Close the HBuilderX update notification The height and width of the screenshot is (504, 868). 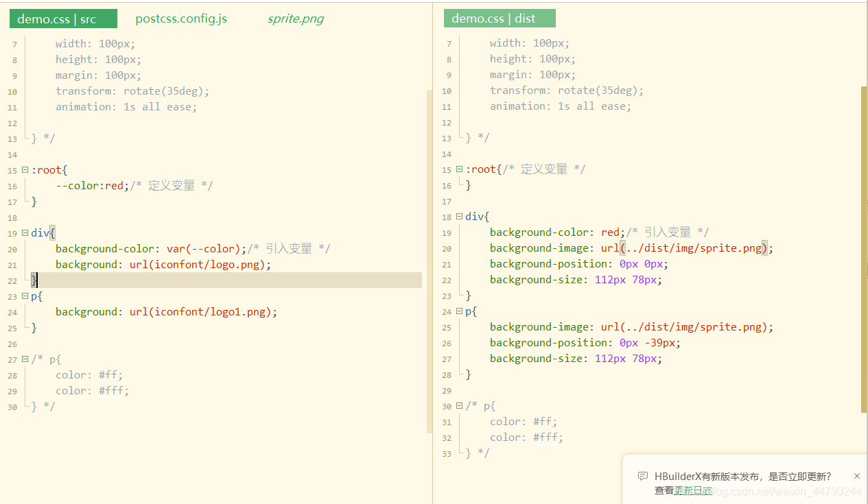(x=856, y=476)
